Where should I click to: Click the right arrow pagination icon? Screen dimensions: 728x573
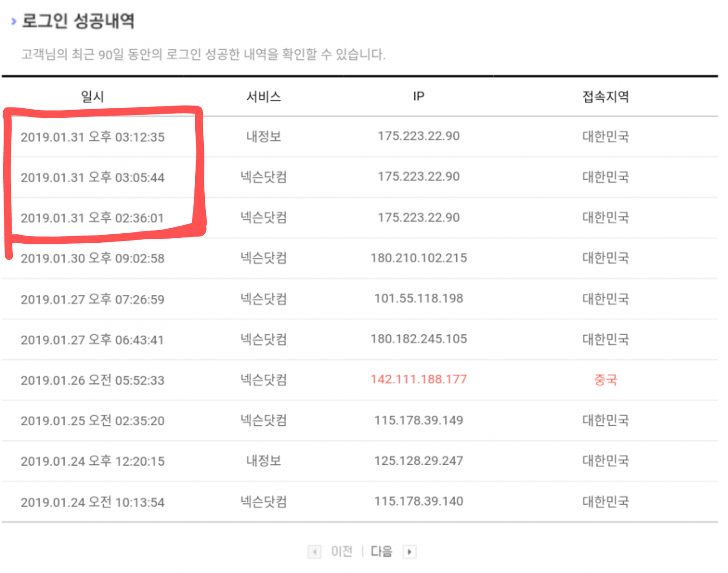[x=409, y=551]
